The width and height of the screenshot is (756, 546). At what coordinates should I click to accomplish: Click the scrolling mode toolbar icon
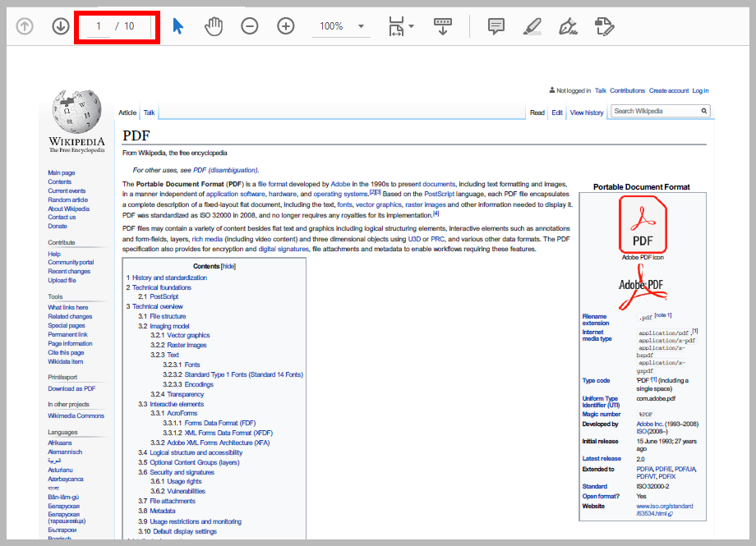tap(443, 26)
